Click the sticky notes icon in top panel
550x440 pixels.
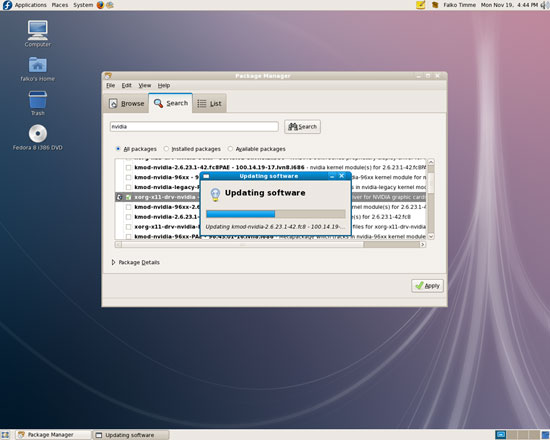click(x=421, y=5)
